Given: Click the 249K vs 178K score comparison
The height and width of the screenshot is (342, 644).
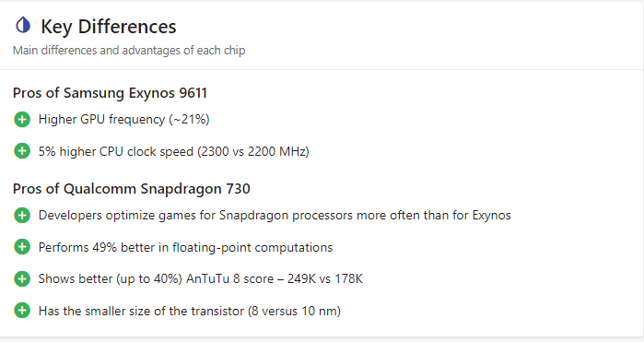Looking at the screenshot, I should (325, 278).
